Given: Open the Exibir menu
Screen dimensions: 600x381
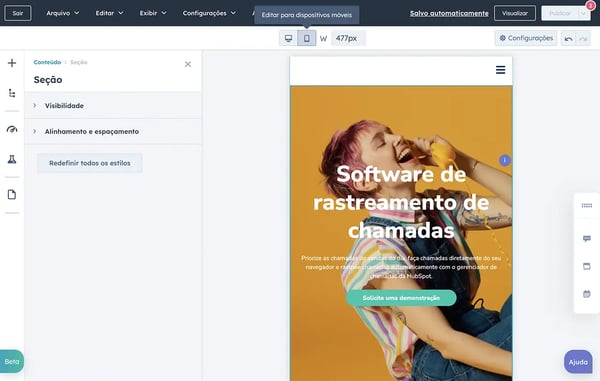Looking at the screenshot, I should click(153, 13).
